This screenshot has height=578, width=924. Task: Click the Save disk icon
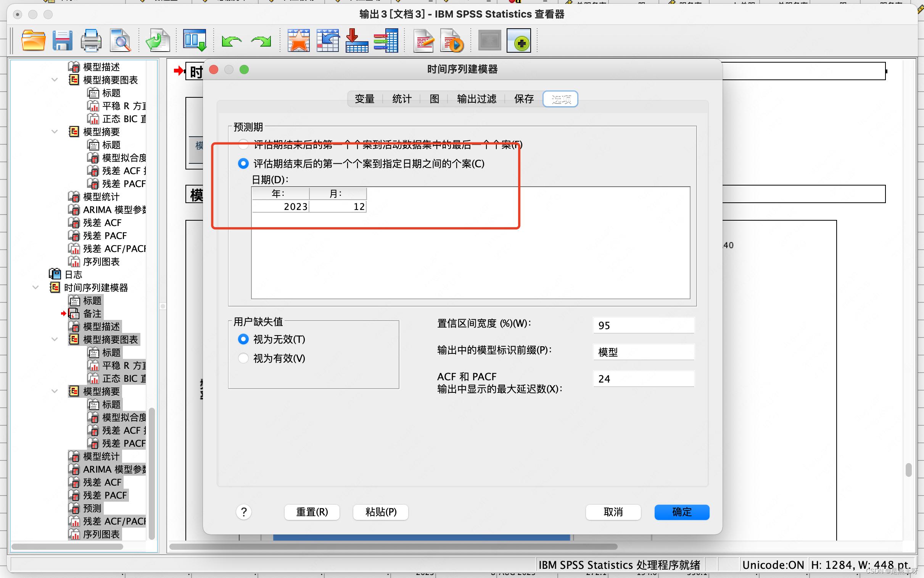(x=62, y=40)
